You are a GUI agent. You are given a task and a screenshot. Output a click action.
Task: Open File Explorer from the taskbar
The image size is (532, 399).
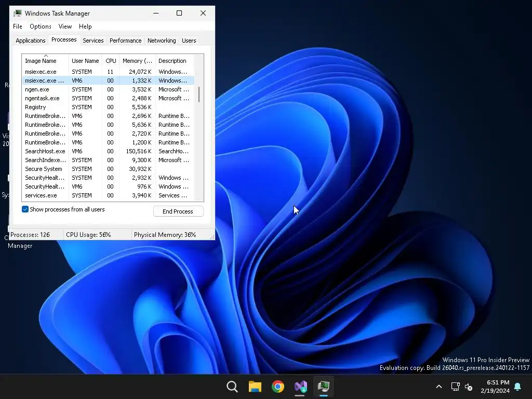[x=255, y=387]
